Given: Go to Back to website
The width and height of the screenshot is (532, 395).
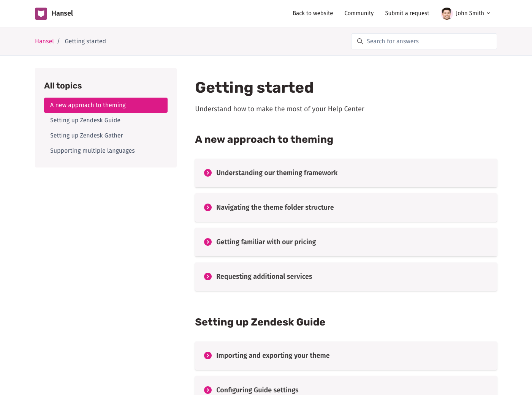Looking at the screenshot, I should click(x=312, y=13).
